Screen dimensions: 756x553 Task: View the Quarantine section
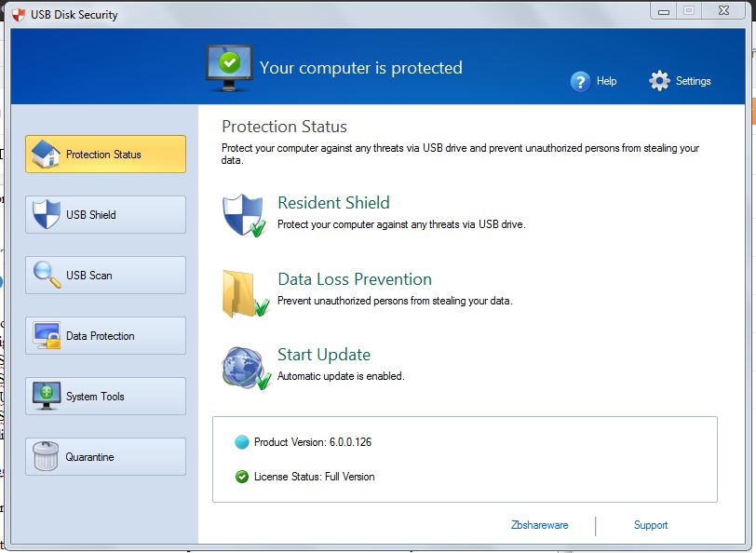point(105,456)
